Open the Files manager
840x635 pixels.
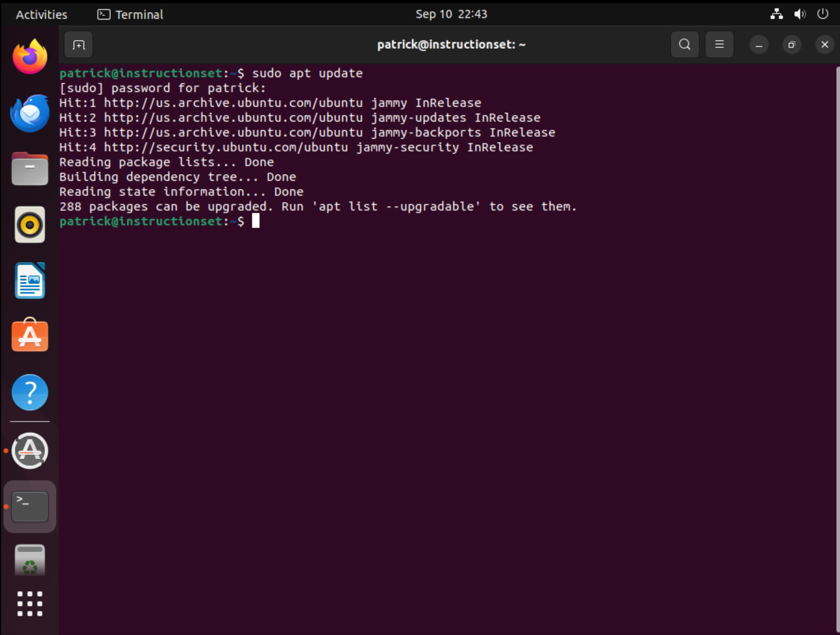pos(30,169)
